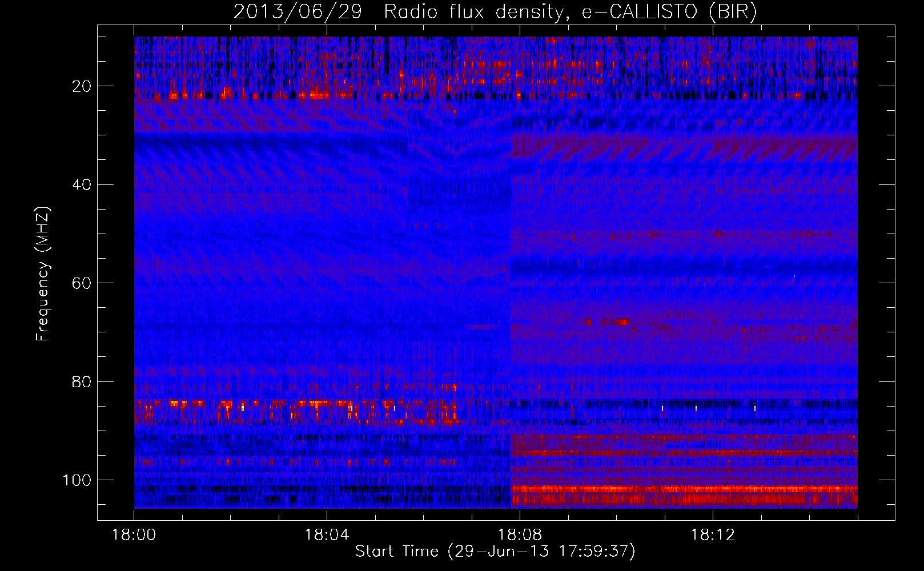This screenshot has height=571, width=924.
Task: Click the "Start Time (29-Jun-13 17:59:37)" label
Action: tap(495, 552)
